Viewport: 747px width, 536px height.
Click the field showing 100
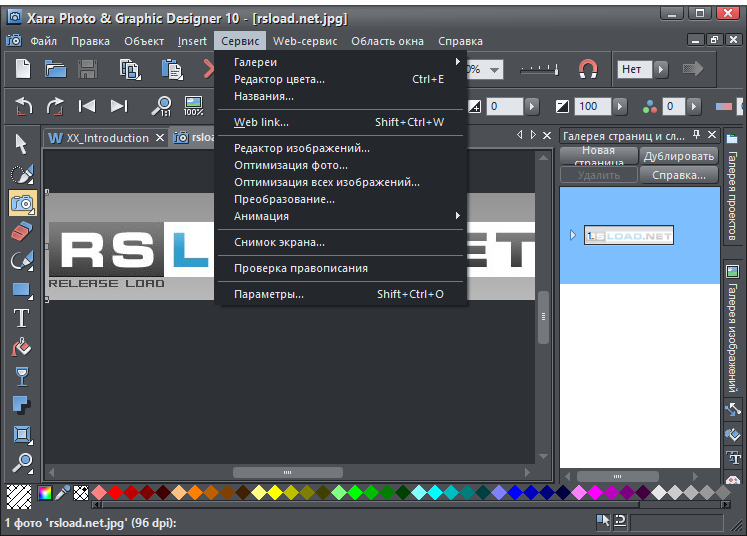pos(593,106)
